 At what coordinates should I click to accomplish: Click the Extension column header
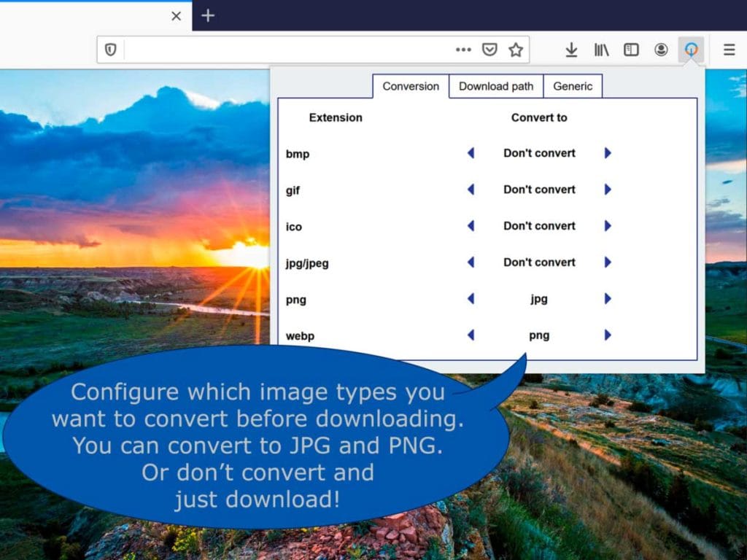[x=336, y=117]
